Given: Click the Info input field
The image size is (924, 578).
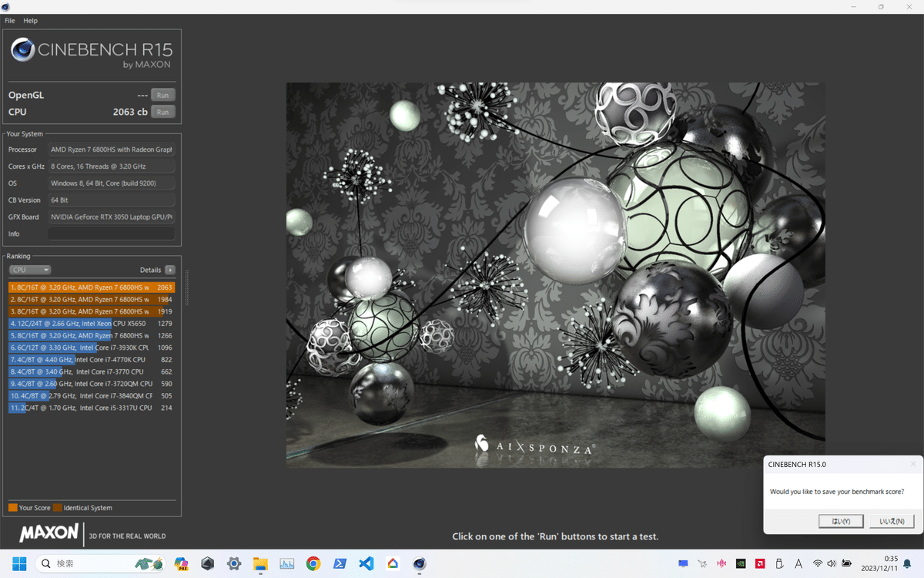Looking at the screenshot, I should pyautogui.click(x=112, y=234).
